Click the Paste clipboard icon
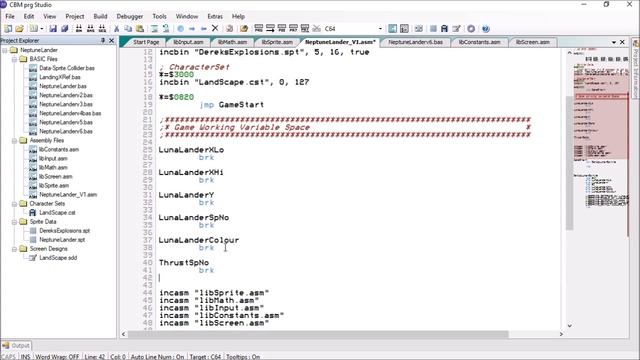 (x=140, y=29)
